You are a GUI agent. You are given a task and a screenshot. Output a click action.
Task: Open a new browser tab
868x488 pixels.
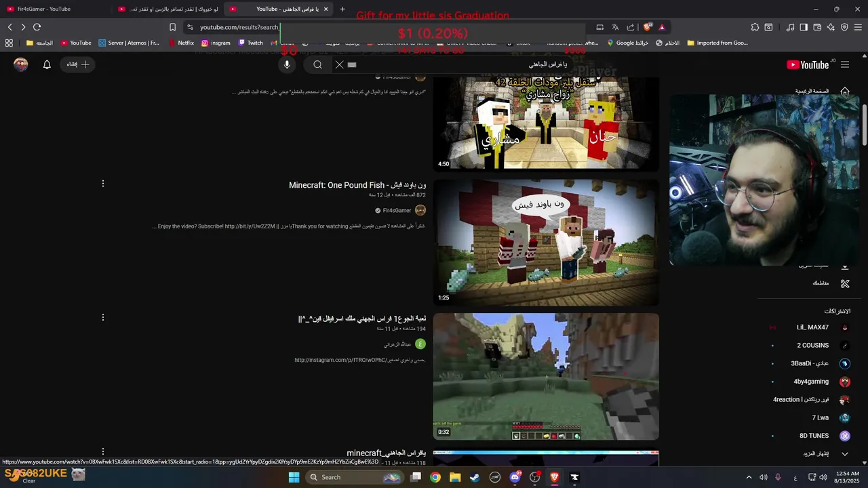coord(342,9)
